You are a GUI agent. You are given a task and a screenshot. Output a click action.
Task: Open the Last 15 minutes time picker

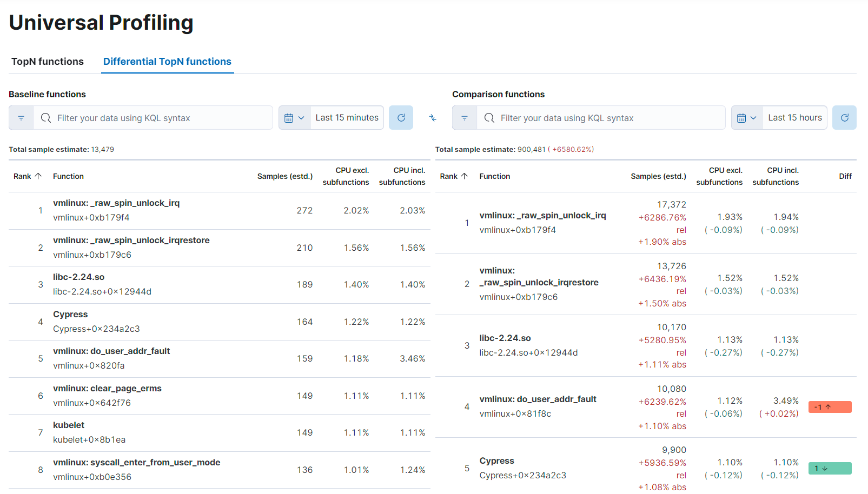(347, 117)
